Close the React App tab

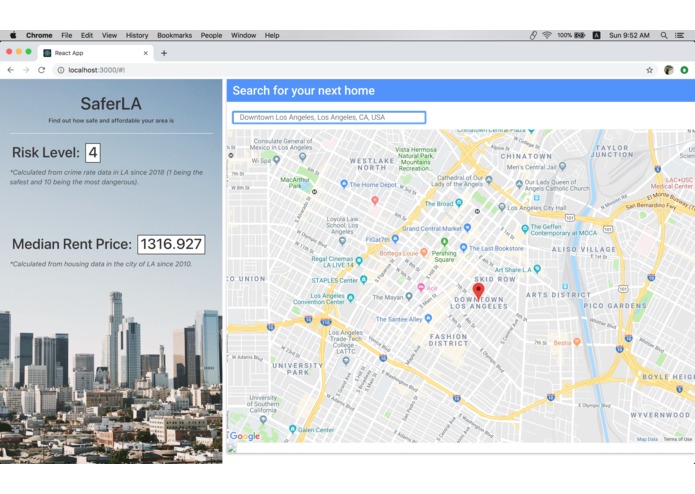146,53
